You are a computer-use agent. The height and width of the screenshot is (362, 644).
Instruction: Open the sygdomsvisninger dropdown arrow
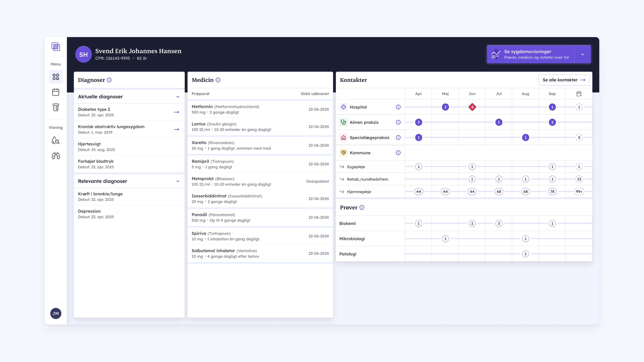(583, 55)
